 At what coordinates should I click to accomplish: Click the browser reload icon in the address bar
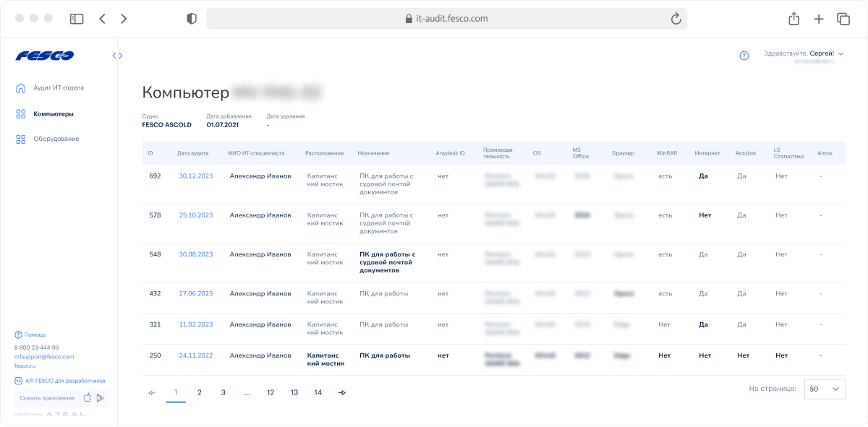tap(676, 19)
